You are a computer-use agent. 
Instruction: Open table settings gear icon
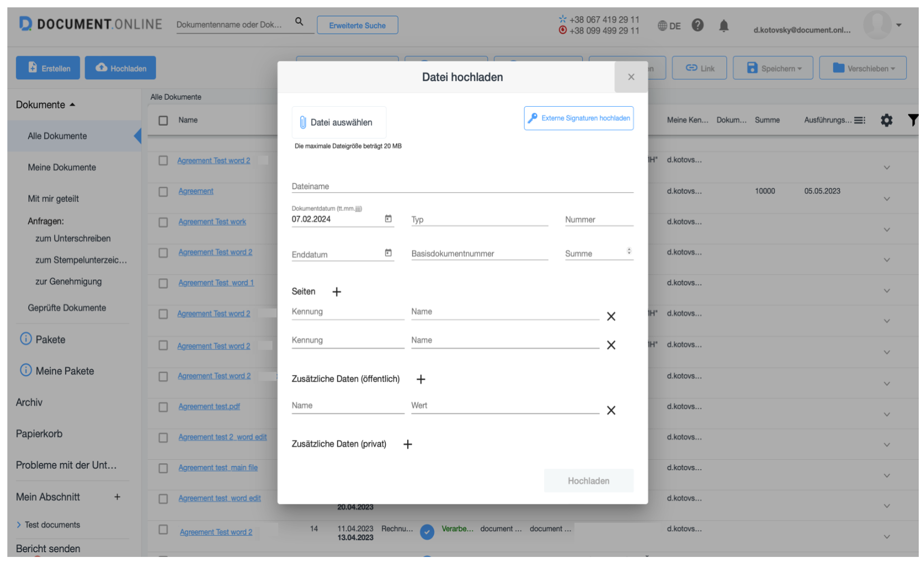[x=886, y=120]
